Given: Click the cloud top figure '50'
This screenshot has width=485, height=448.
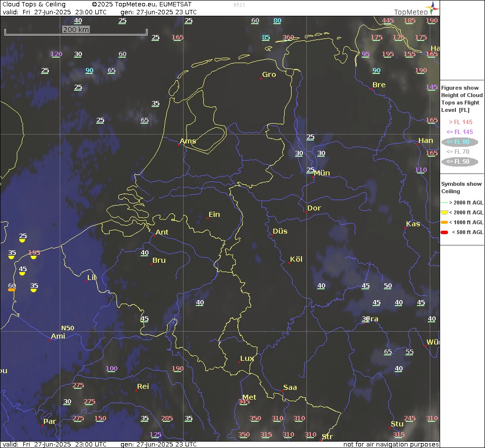Looking at the screenshot, I should tap(388, 286).
